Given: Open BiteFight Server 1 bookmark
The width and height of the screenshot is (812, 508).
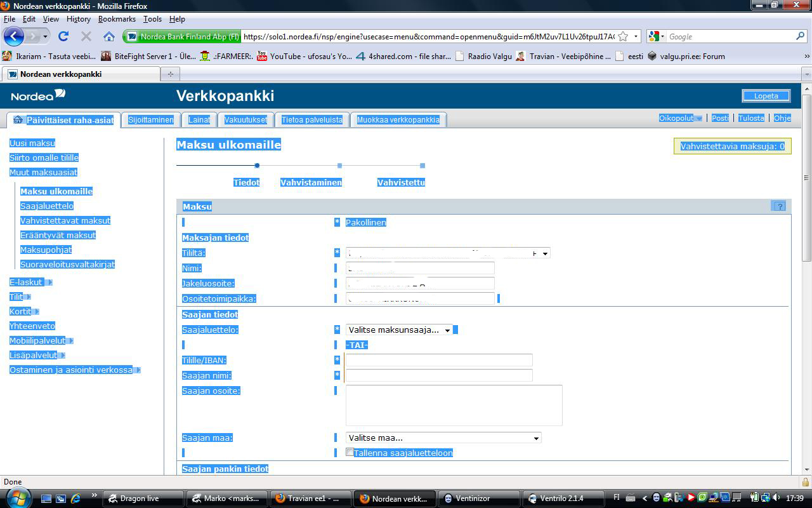Looking at the screenshot, I should click(148, 56).
